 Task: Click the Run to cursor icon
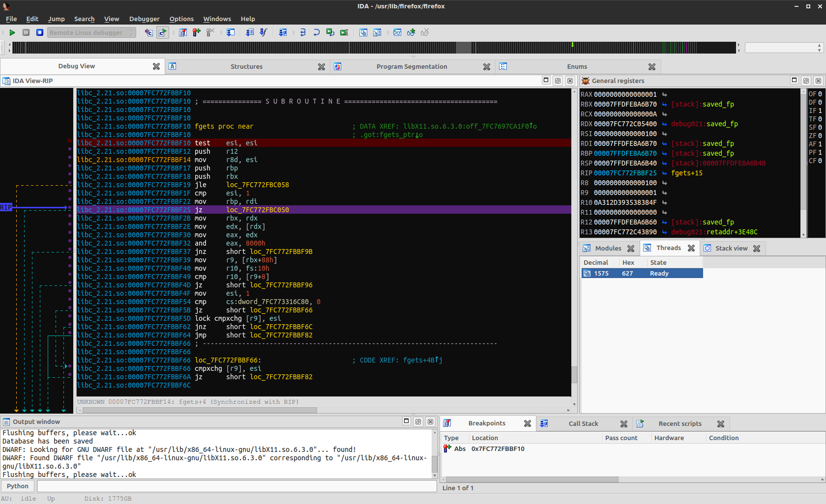pos(344,32)
